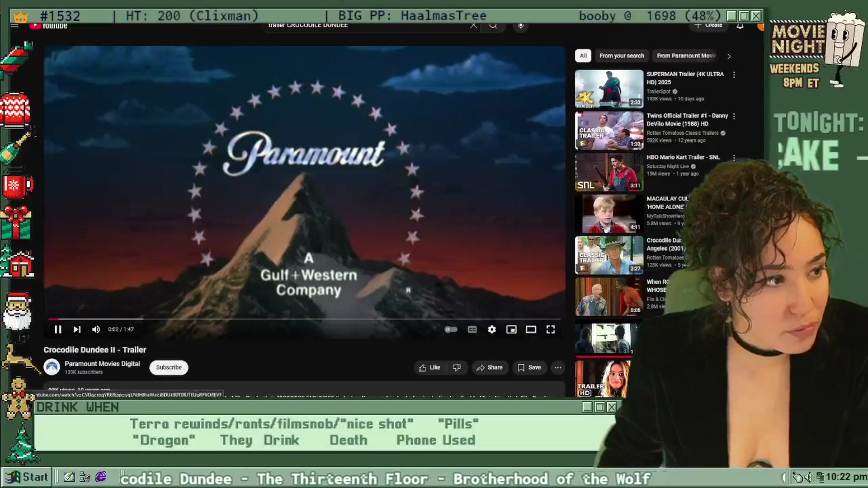Viewport: 868px width, 488px height.
Task: Clear the YouTube search box
Action: point(473,25)
